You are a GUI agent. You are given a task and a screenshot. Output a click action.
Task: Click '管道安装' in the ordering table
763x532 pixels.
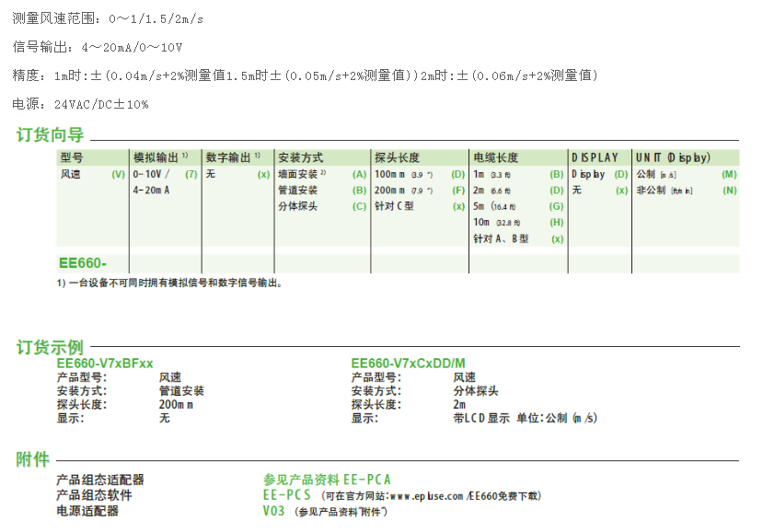298,191
